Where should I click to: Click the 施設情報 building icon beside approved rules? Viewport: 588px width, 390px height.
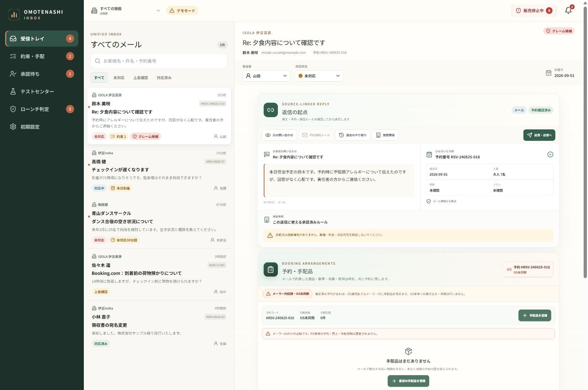[x=266, y=220]
